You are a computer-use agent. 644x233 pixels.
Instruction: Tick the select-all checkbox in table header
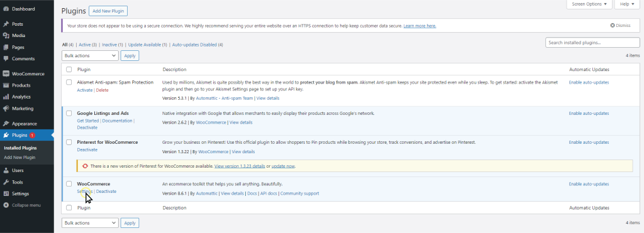[69, 70]
